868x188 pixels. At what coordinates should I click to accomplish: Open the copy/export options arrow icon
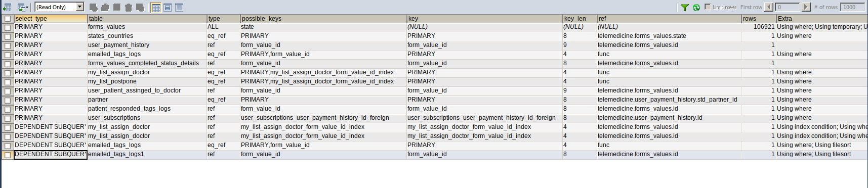pos(22,7)
